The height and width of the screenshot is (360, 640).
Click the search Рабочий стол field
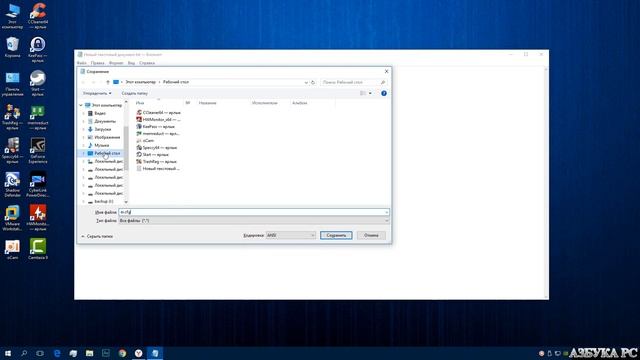[353, 82]
